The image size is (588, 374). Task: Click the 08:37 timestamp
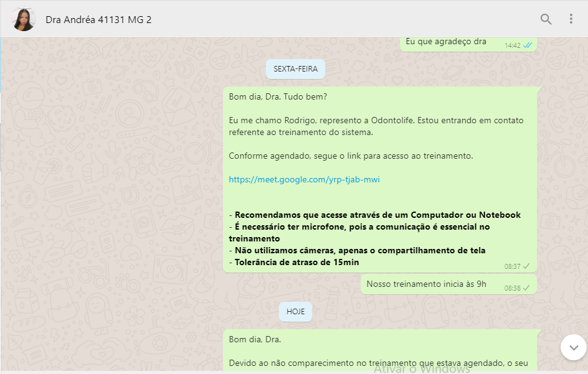coord(512,266)
